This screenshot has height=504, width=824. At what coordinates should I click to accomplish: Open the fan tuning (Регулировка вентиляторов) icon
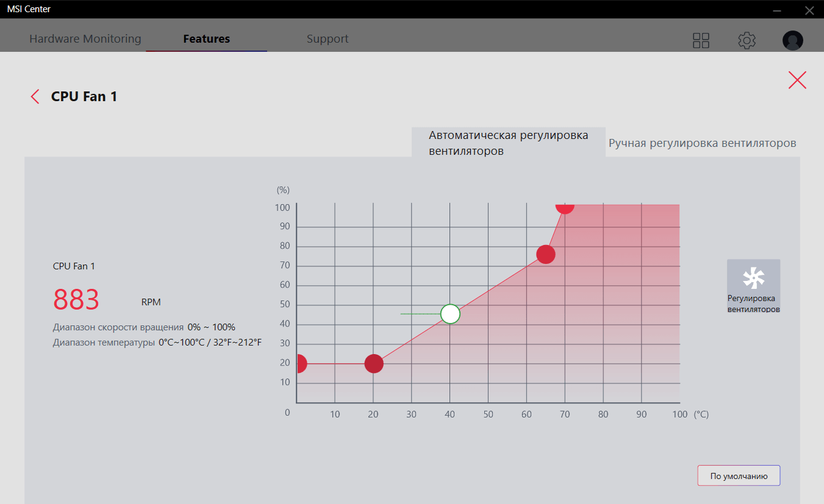(753, 286)
